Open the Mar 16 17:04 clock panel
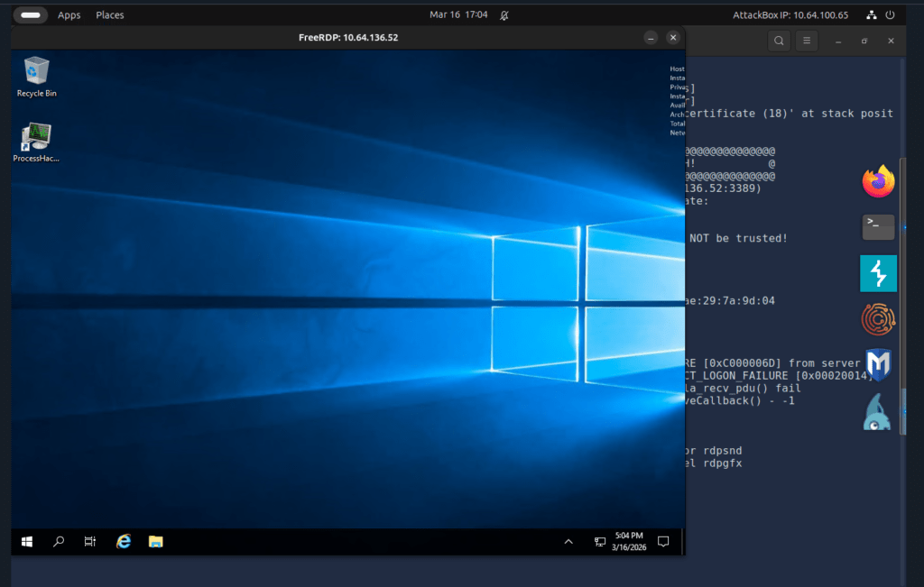 [458, 14]
